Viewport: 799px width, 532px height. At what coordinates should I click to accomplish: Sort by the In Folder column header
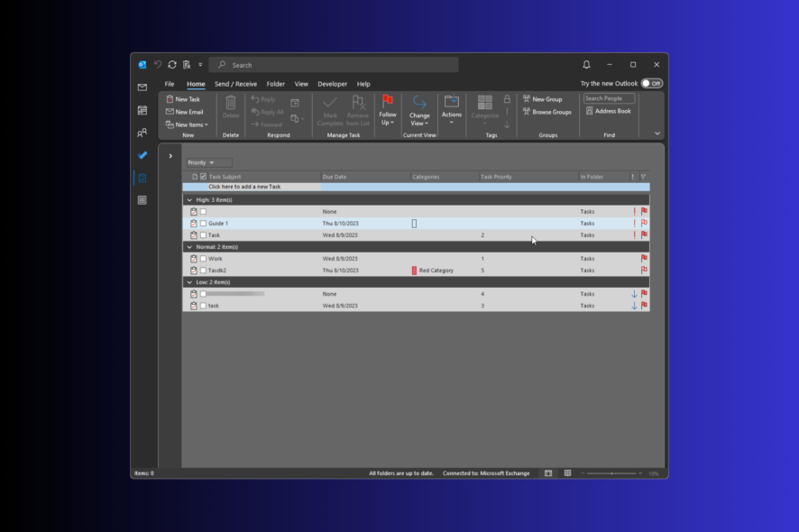click(x=603, y=177)
